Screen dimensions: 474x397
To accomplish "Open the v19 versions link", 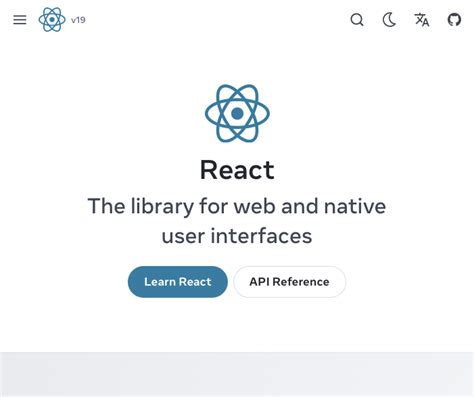I will pyautogui.click(x=78, y=20).
